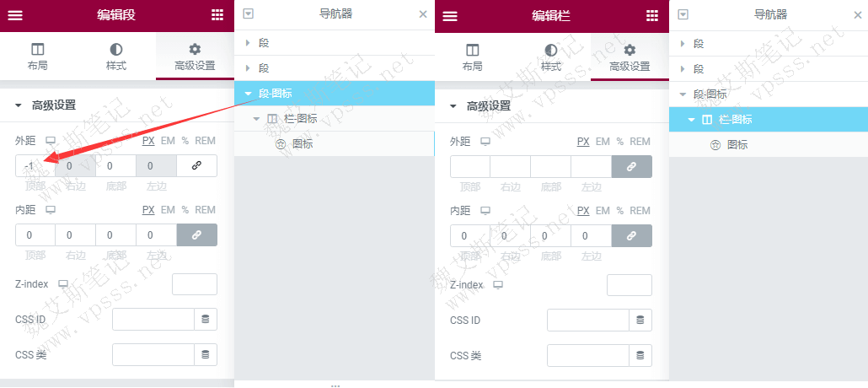868x388 pixels.
Task: Expand second 段 row arrow in left 导航器
Action: tap(248, 68)
